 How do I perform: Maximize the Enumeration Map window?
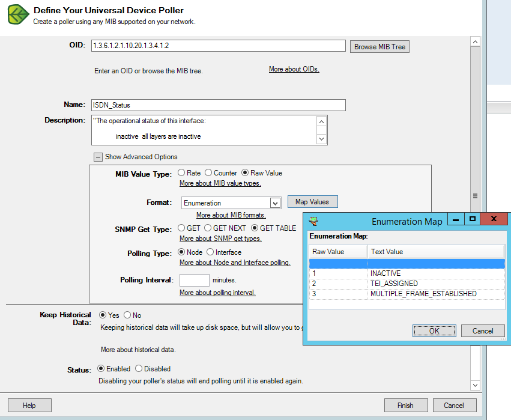coord(472,219)
